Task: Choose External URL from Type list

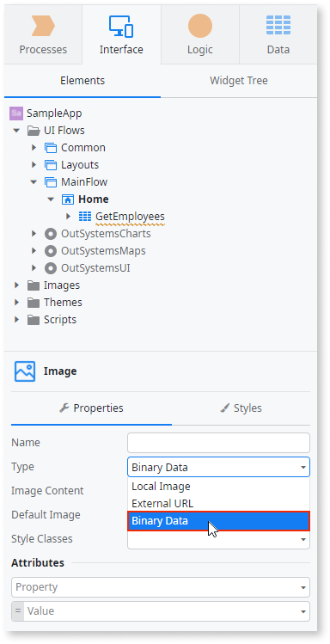Action: point(218,504)
